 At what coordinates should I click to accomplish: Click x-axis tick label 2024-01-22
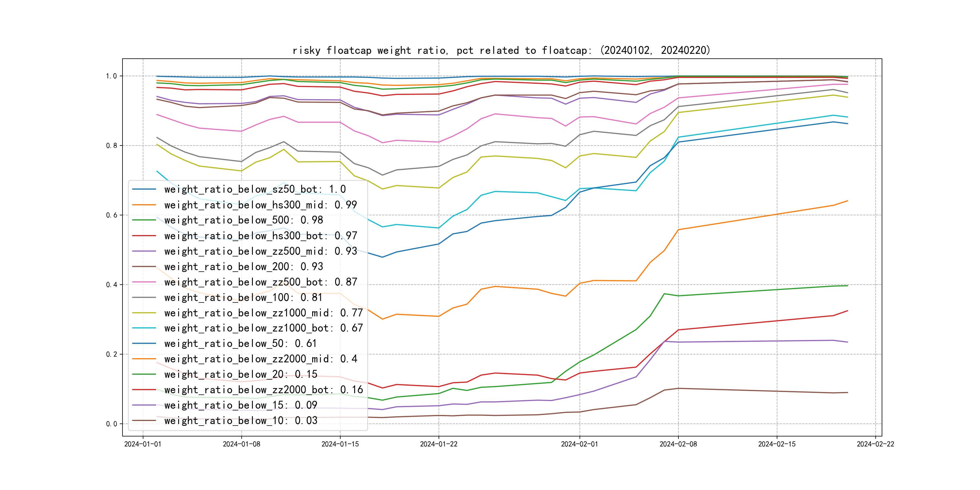[439, 444]
